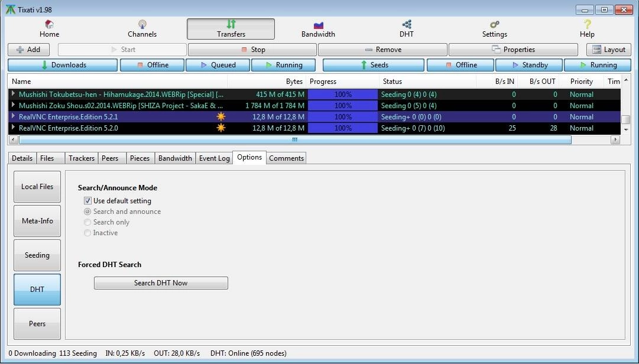Toggle the Queued filter
The image size is (639, 364).
click(218, 65)
